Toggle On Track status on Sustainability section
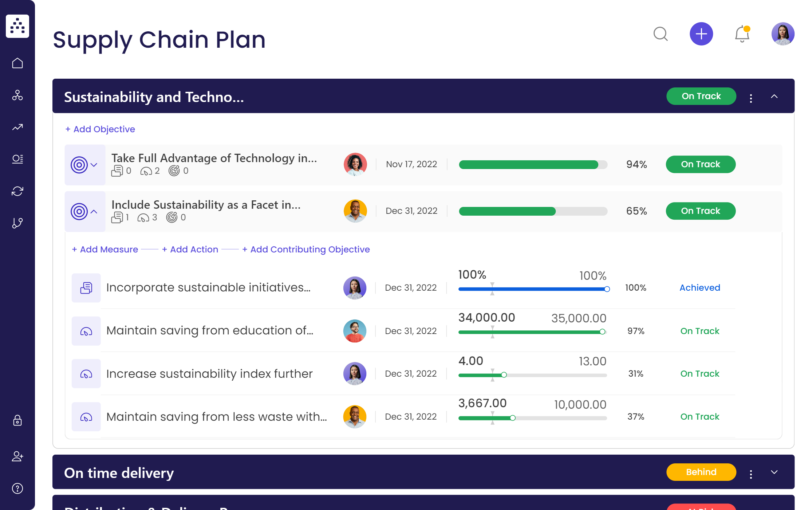The height and width of the screenshot is (510, 812). pyautogui.click(x=701, y=96)
